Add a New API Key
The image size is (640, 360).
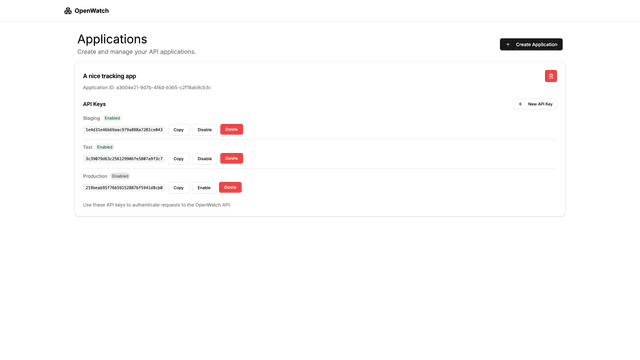[x=535, y=104]
